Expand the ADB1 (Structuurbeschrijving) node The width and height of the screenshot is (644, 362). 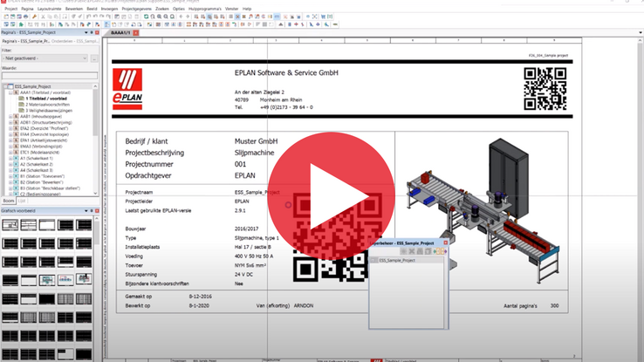click(x=10, y=122)
